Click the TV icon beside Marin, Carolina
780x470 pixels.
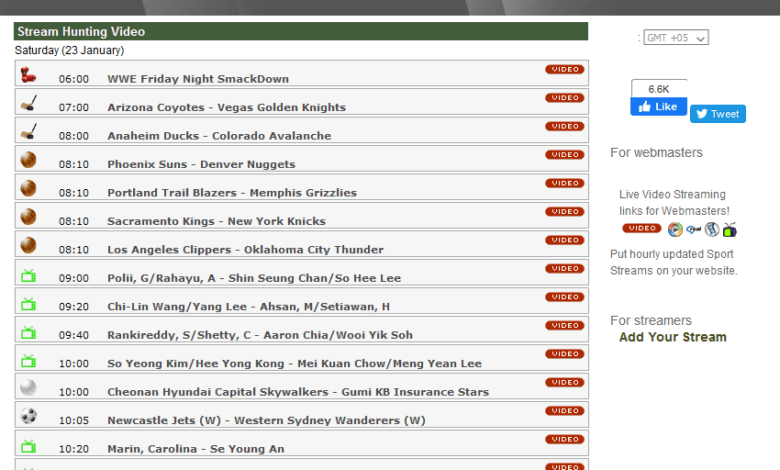28,446
